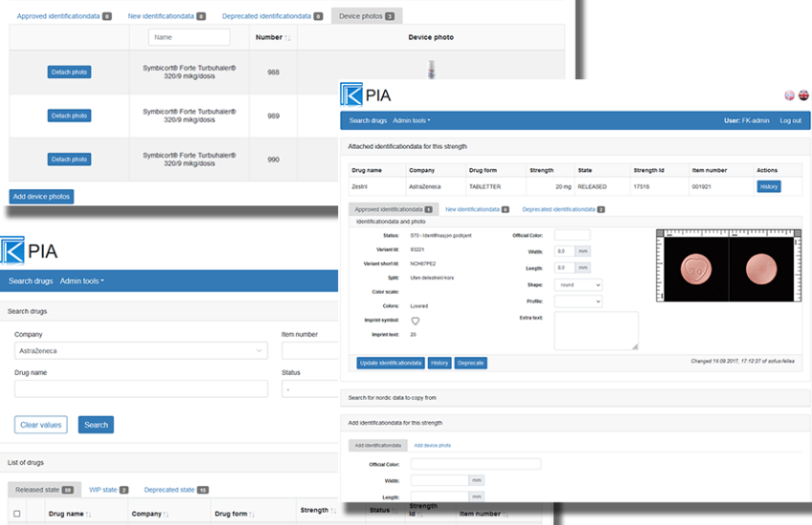Click the 'RELEASED' state cell

click(x=592, y=187)
